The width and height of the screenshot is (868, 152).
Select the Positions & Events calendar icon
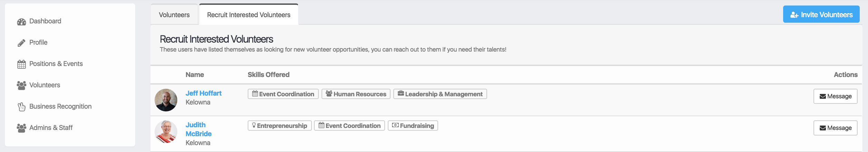coord(21,64)
